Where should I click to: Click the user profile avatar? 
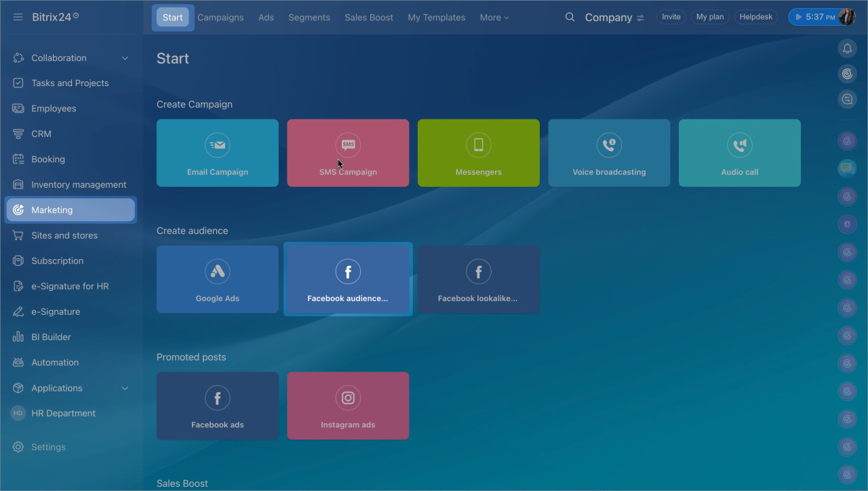(847, 17)
